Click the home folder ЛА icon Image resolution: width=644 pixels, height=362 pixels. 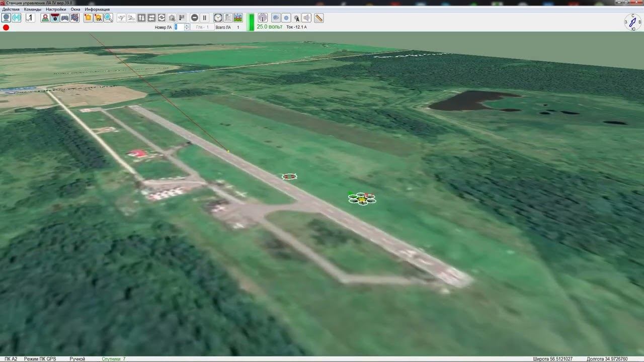coord(98,18)
